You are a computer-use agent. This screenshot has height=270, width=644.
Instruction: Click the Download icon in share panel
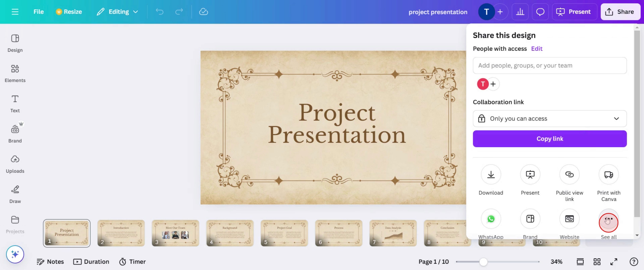pos(490,175)
